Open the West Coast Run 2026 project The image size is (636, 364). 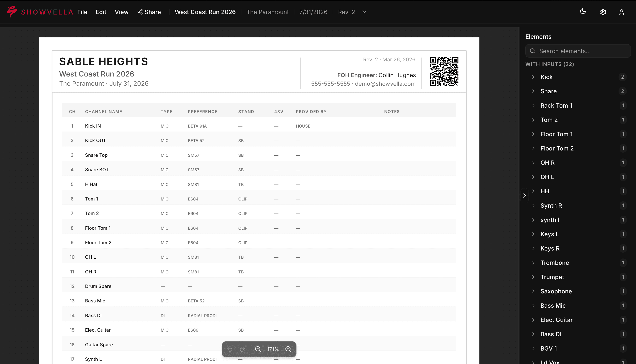[x=205, y=12]
